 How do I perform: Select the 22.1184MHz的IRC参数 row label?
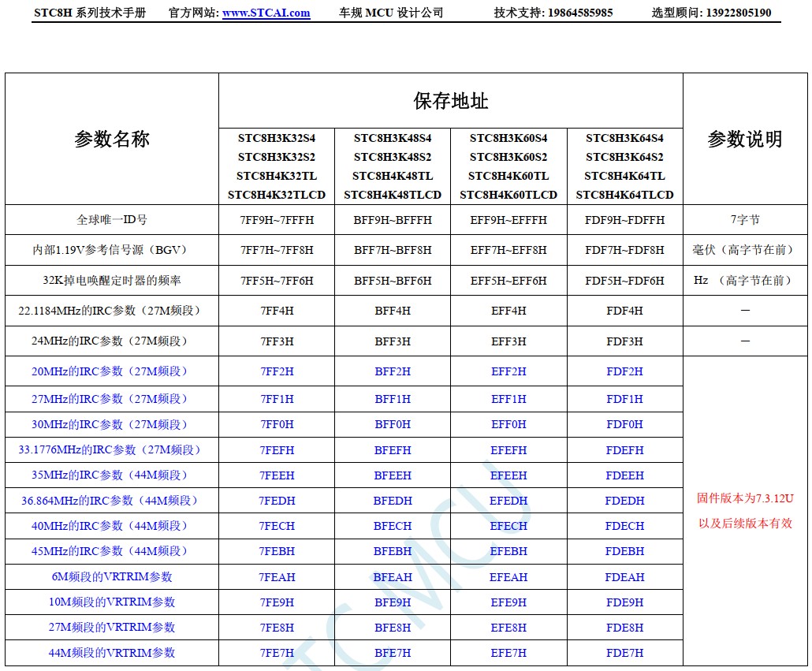[x=112, y=311]
